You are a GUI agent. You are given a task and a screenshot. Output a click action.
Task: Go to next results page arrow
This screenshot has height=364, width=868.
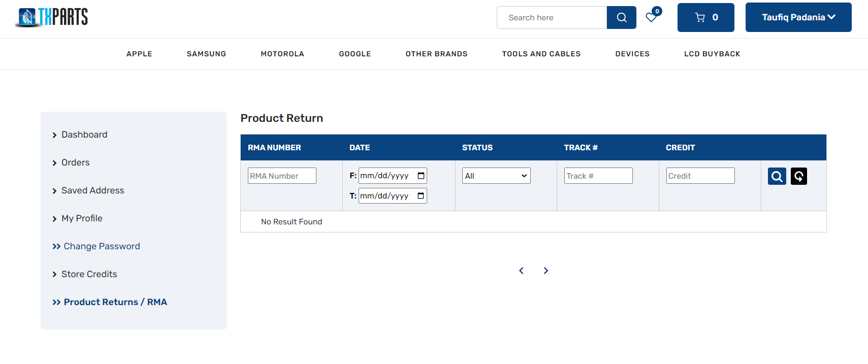[x=545, y=271]
